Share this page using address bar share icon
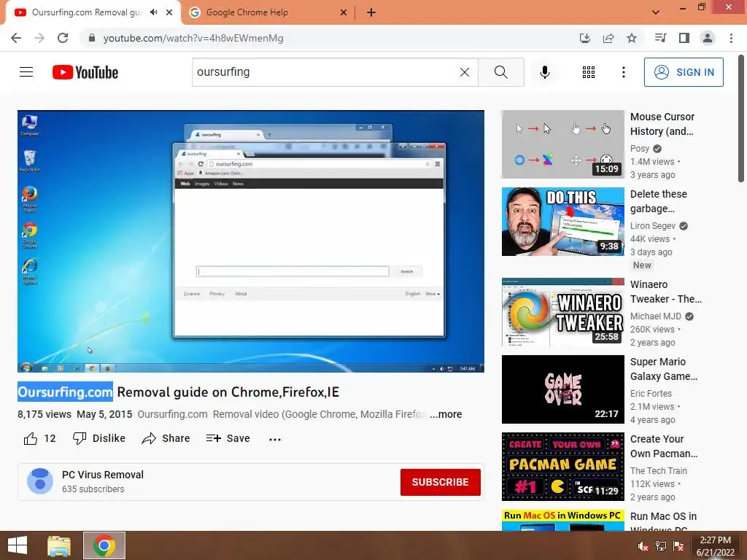747x560 pixels. tap(608, 38)
